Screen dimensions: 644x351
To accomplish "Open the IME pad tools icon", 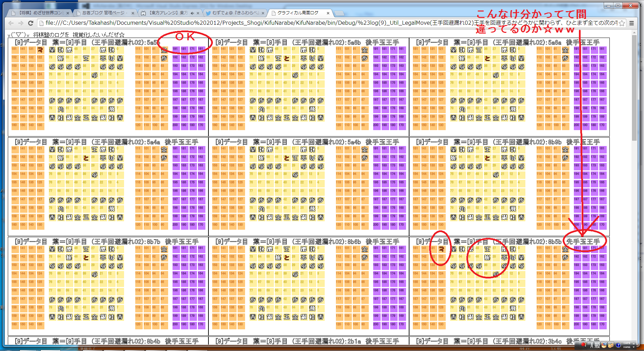I will 604,345.
